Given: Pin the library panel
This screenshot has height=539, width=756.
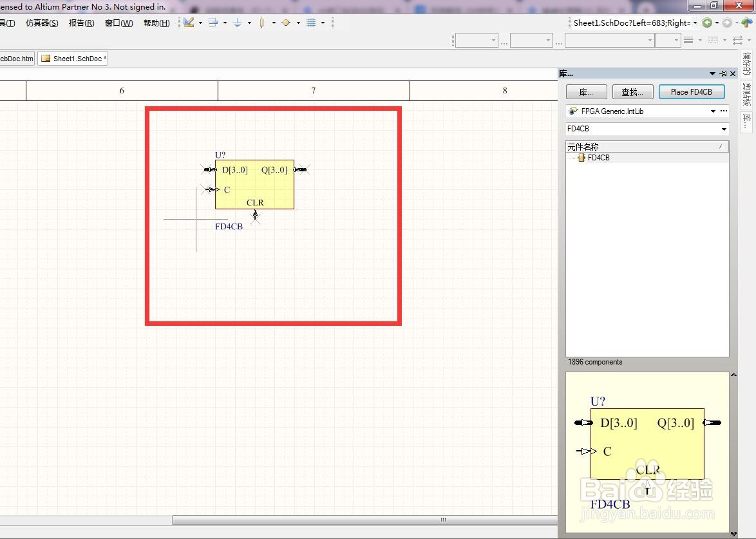Looking at the screenshot, I should [723, 74].
